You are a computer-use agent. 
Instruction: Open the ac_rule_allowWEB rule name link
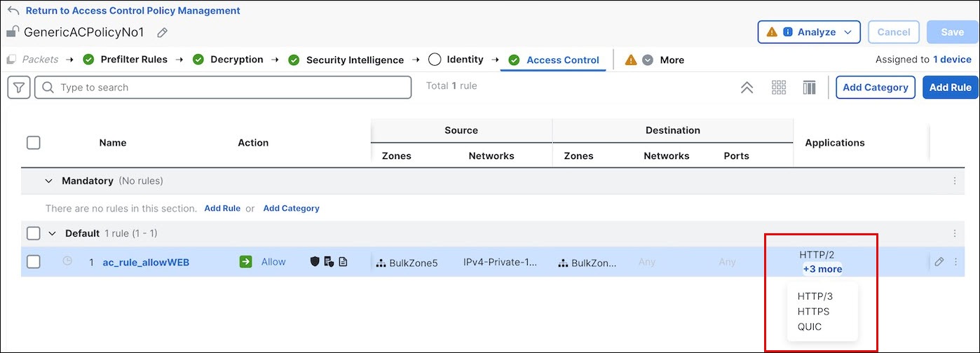(x=146, y=263)
